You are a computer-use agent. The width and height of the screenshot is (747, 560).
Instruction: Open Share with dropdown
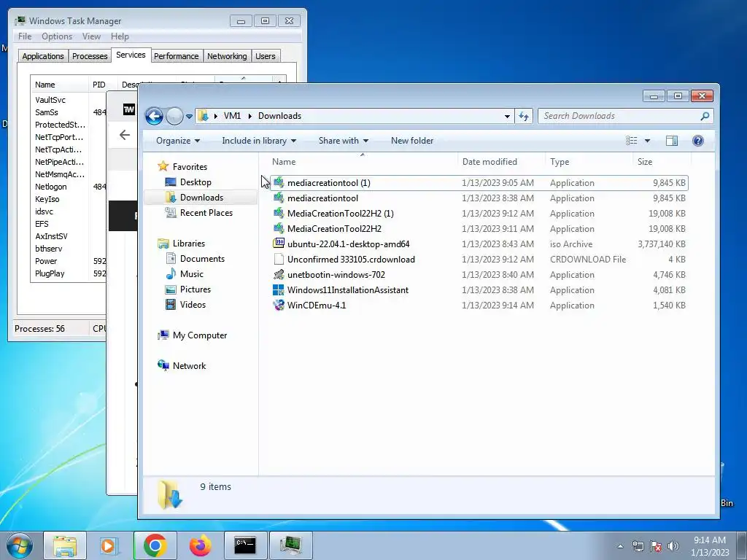pyautogui.click(x=343, y=141)
